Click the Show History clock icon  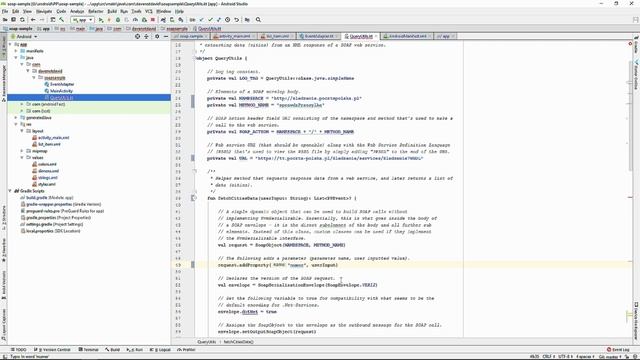tap(227, 20)
